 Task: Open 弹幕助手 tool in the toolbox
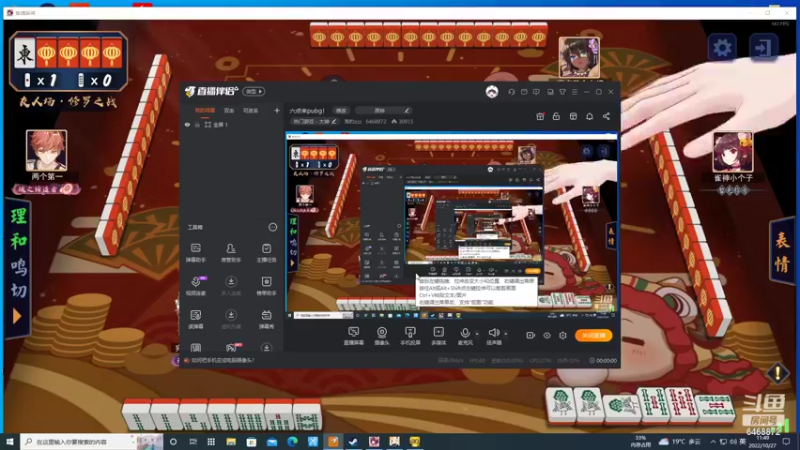(195, 253)
